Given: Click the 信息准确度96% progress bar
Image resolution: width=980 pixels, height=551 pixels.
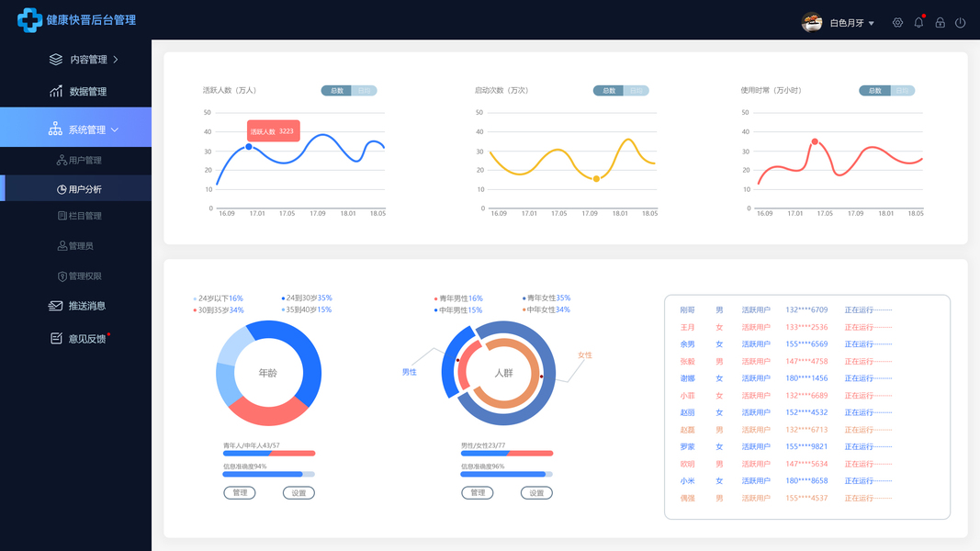Looking at the screenshot, I should click(507, 474).
